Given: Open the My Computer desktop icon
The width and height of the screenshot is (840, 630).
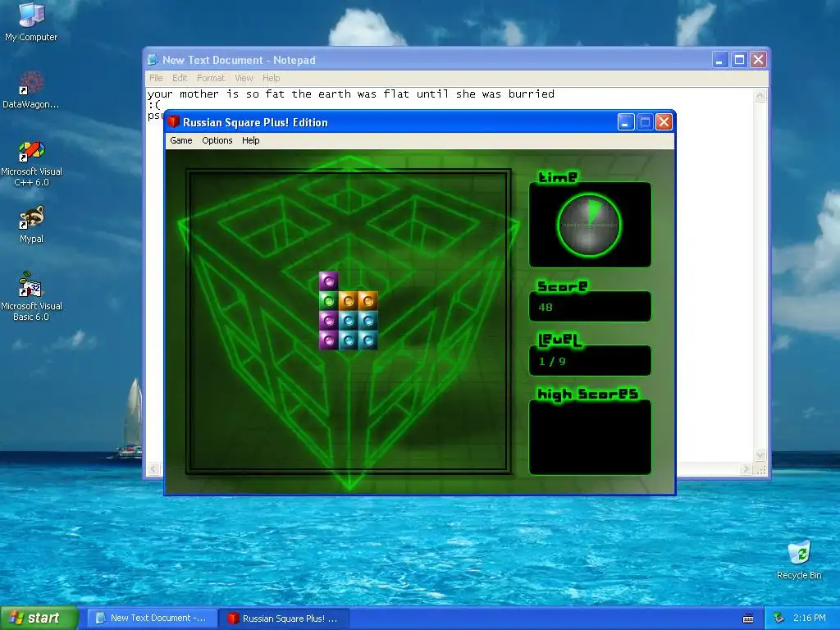Looking at the screenshot, I should tap(31, 21).
